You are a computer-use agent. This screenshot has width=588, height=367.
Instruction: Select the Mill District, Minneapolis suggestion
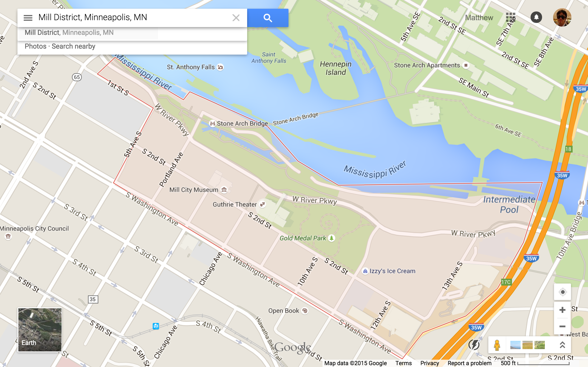coord(69,33)
